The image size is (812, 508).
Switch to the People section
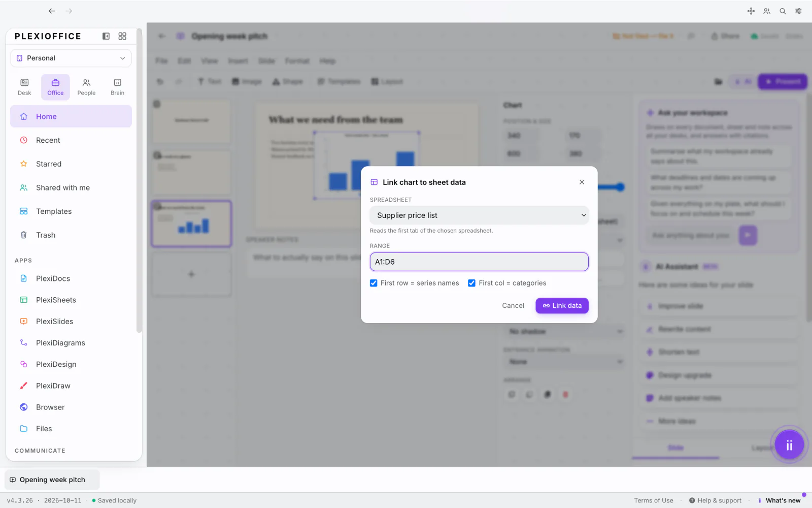coord(86,87)
